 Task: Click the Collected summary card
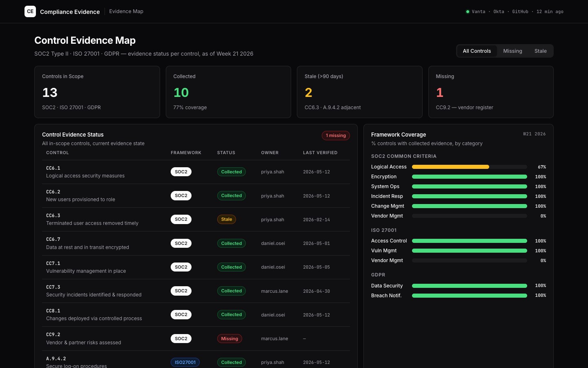(x=228, y=92)
